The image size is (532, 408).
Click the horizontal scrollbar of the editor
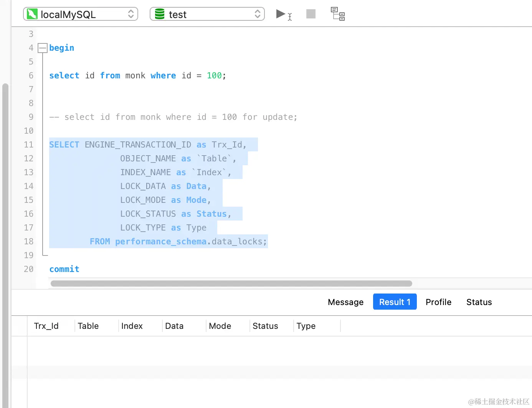pos(231,284)
